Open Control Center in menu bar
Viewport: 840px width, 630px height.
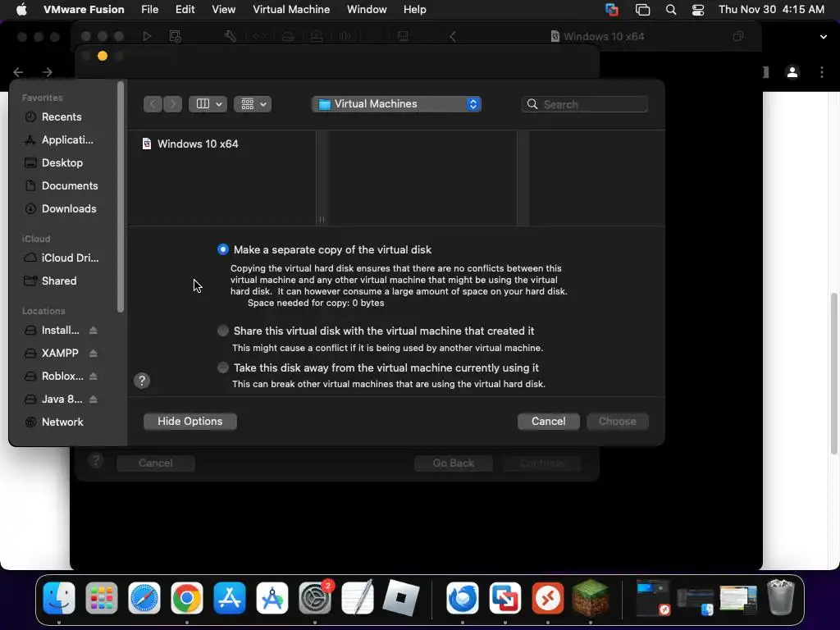[x=698, y=10]
